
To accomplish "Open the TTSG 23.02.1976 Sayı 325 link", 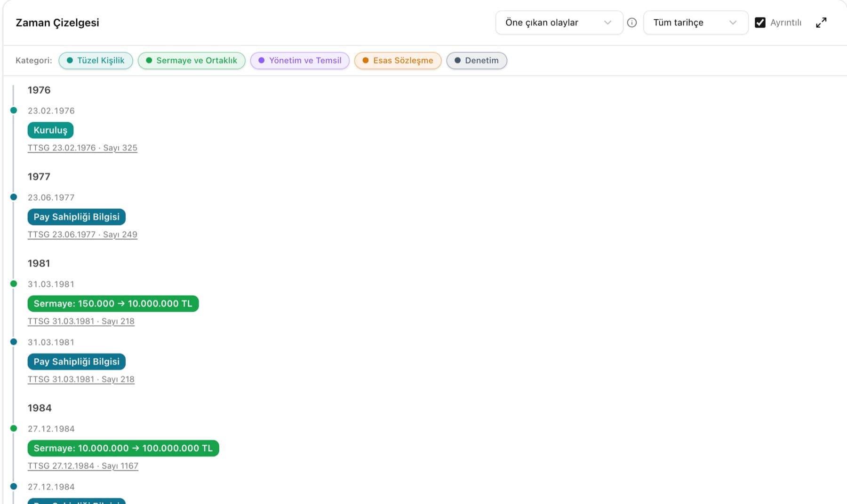I will [x=82, y=148].
